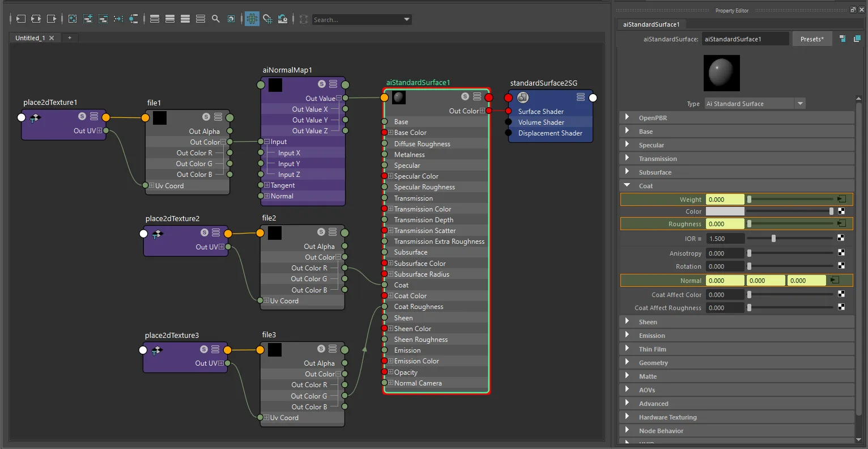Click the grid snapping icon

tap(267, 19)
